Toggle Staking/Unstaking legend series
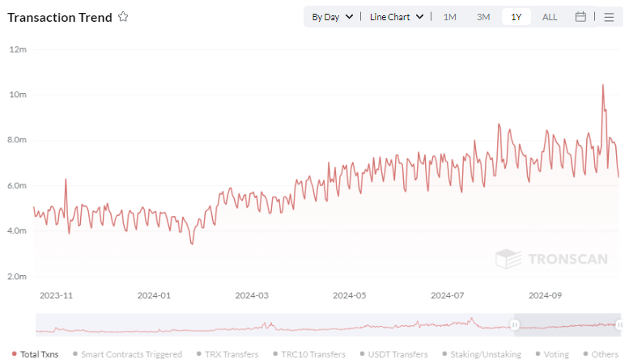 coord(482,354)
